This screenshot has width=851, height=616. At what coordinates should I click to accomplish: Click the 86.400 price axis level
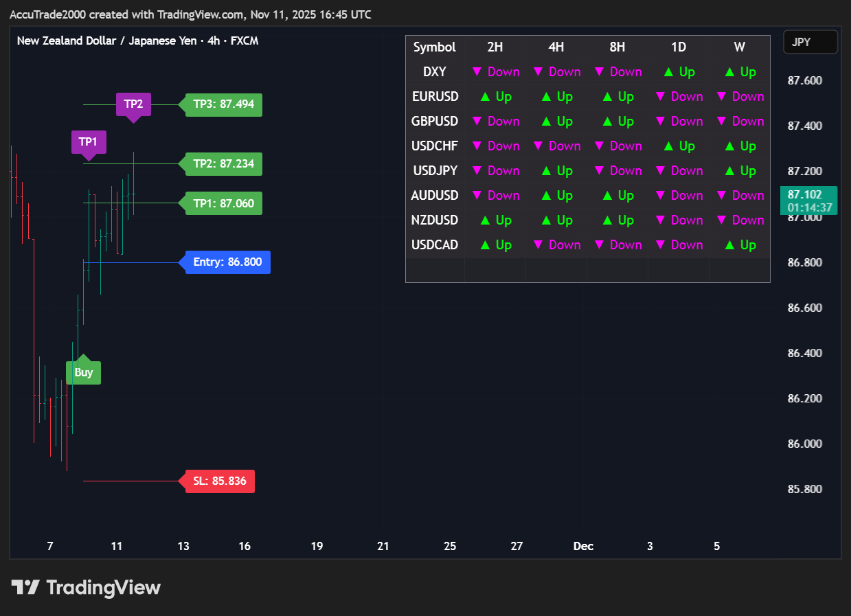[x=804, y=354]
